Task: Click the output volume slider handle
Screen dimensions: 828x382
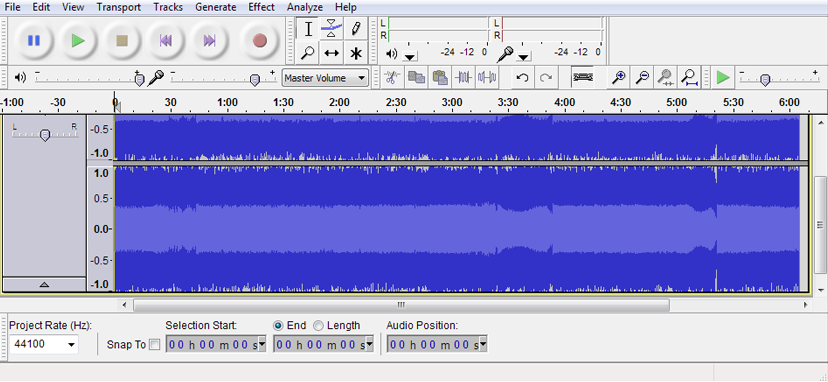Action: 139,80
